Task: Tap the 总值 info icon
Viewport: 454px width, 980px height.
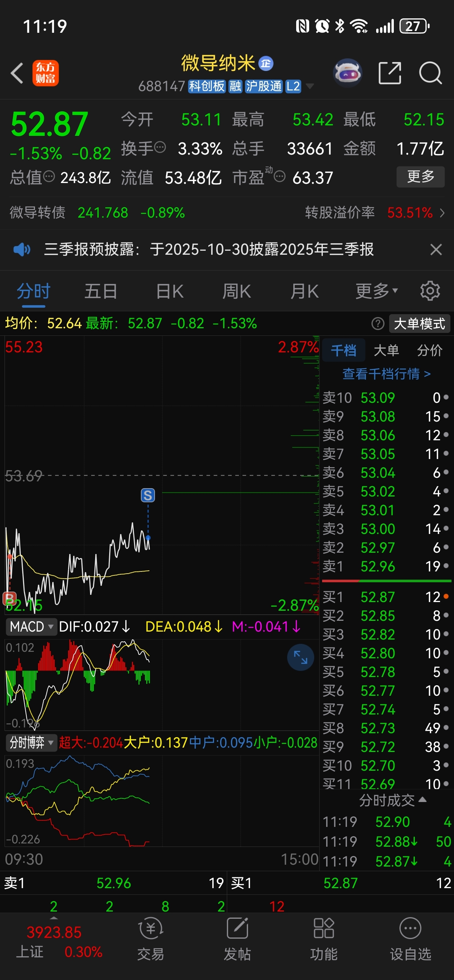Action: coord(49,177)
